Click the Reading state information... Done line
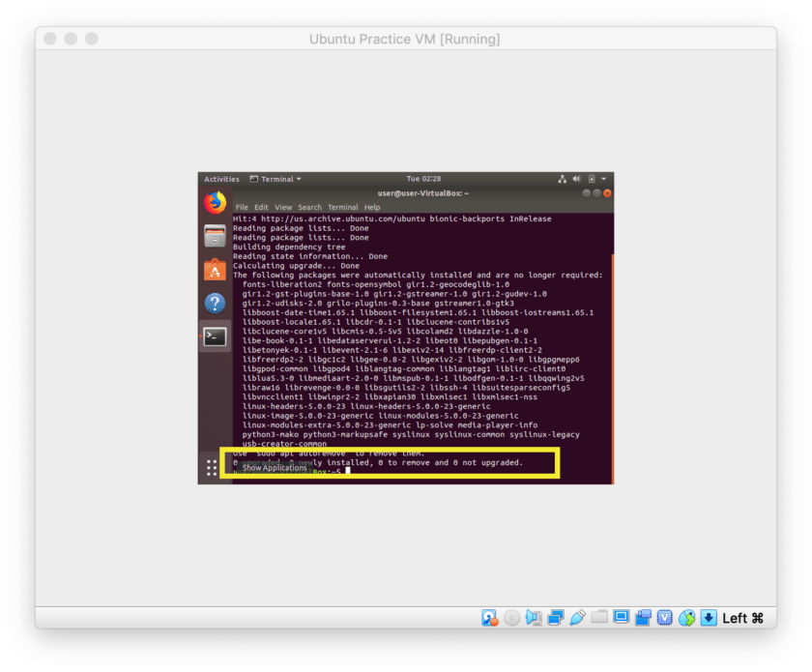812x672 pixels. pyautogui.click(x=310, y=256)
